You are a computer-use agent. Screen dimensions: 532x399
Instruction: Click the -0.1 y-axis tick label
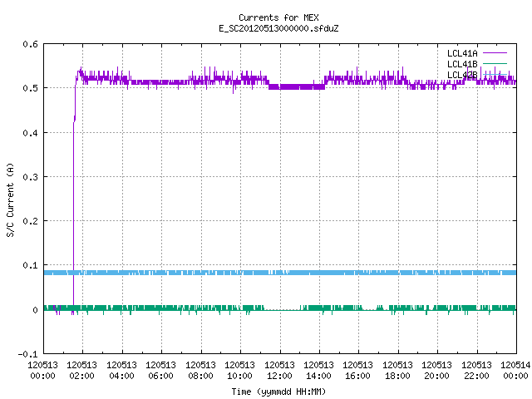[27, 354]
